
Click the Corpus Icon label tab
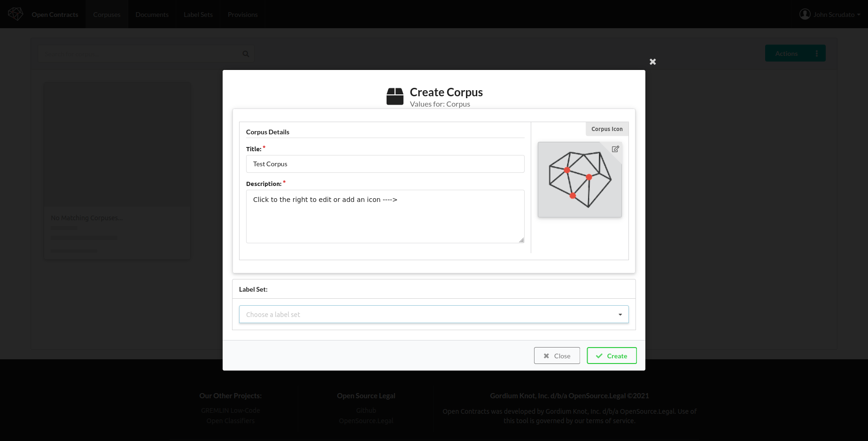[607, 129]
